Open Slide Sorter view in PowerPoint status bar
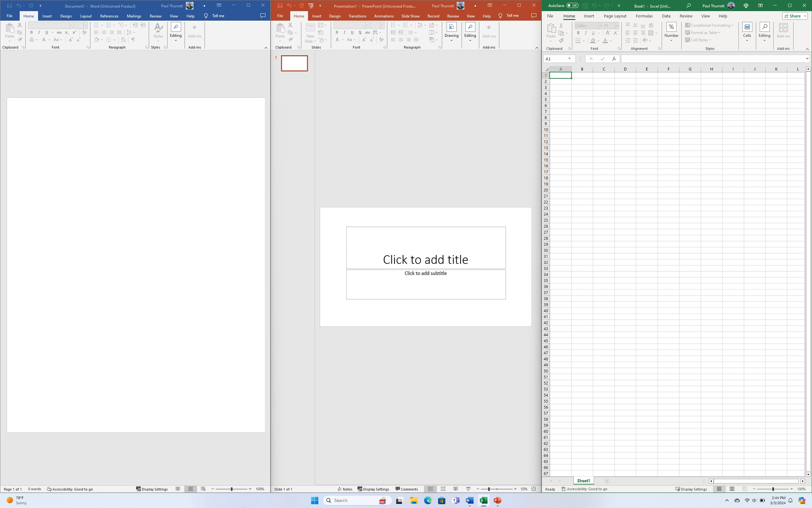The width and height of the screenshot is (812, 508). coord(443,489)
